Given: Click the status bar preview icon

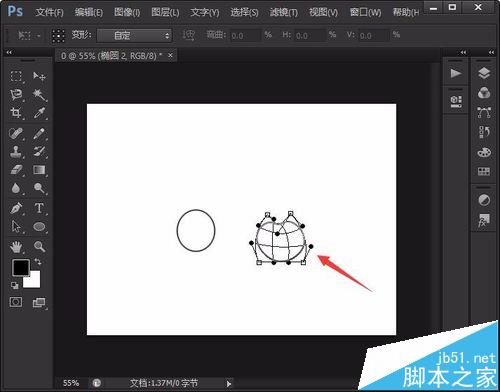Looking at the screenshot, I should pyautogui.click(x=97, y=383).
